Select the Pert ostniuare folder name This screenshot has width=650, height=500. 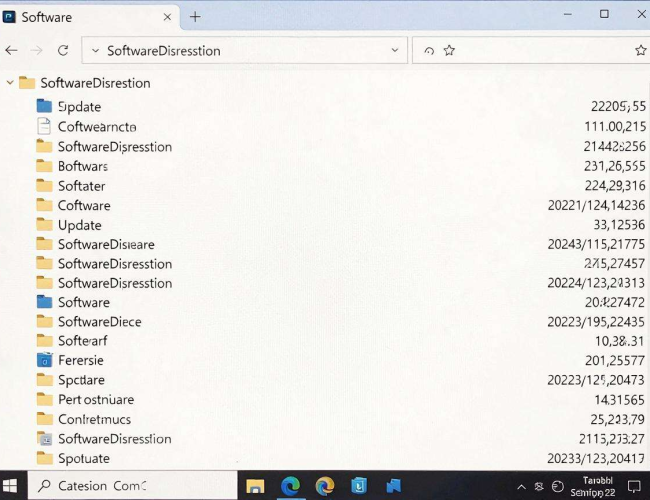click(96, 400)
